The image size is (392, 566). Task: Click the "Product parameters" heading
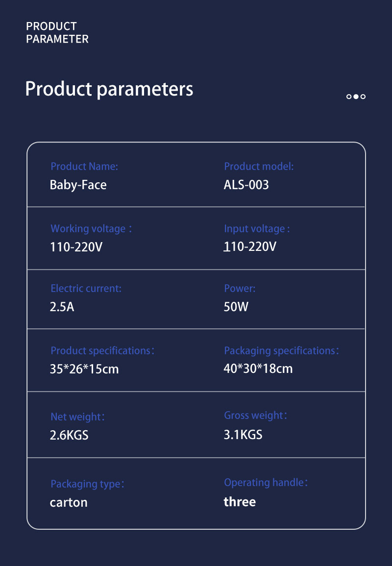[109, 89]
